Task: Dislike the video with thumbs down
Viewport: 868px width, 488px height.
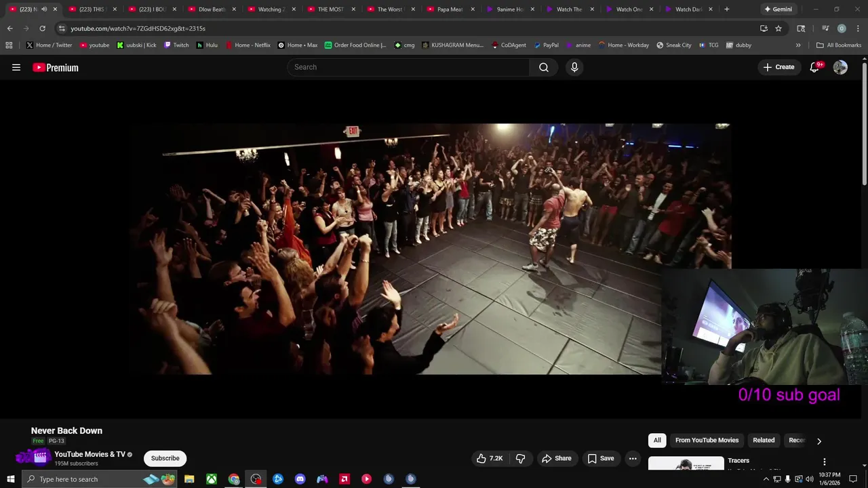Action: (x=521, y=459)
